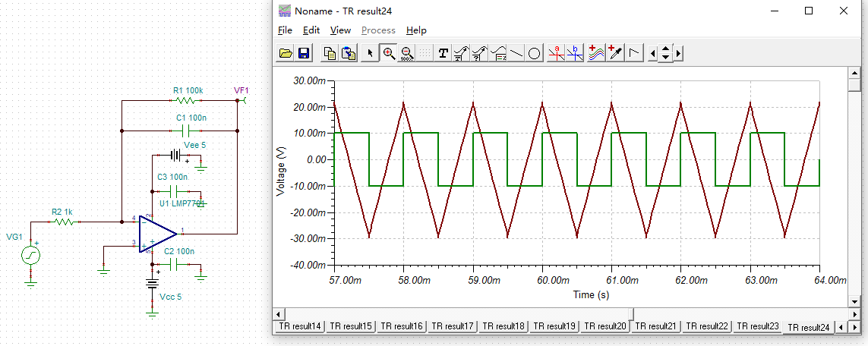Screen dimensions: 868x346
Task: Pick the eyedropper curve tool
Action: tap(615, 53)
